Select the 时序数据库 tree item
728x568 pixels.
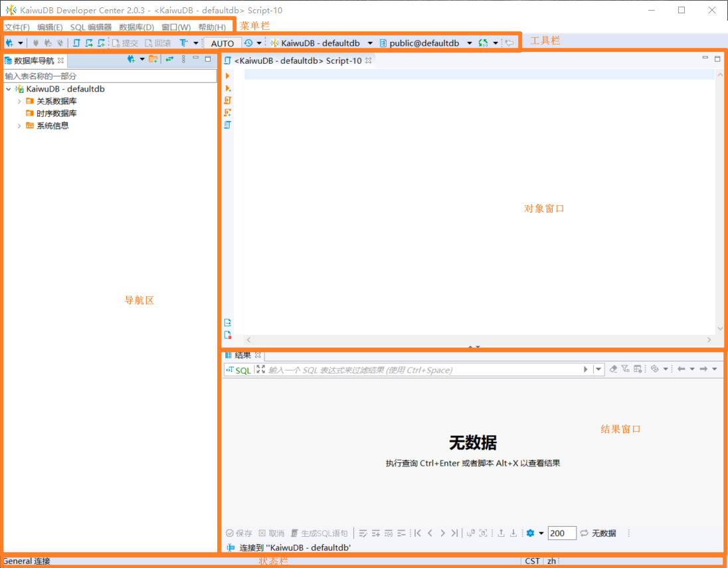[x=56, y=114]
